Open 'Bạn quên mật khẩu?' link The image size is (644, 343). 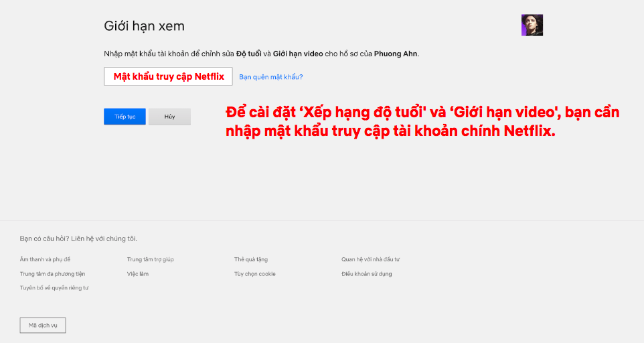point(270,77)
